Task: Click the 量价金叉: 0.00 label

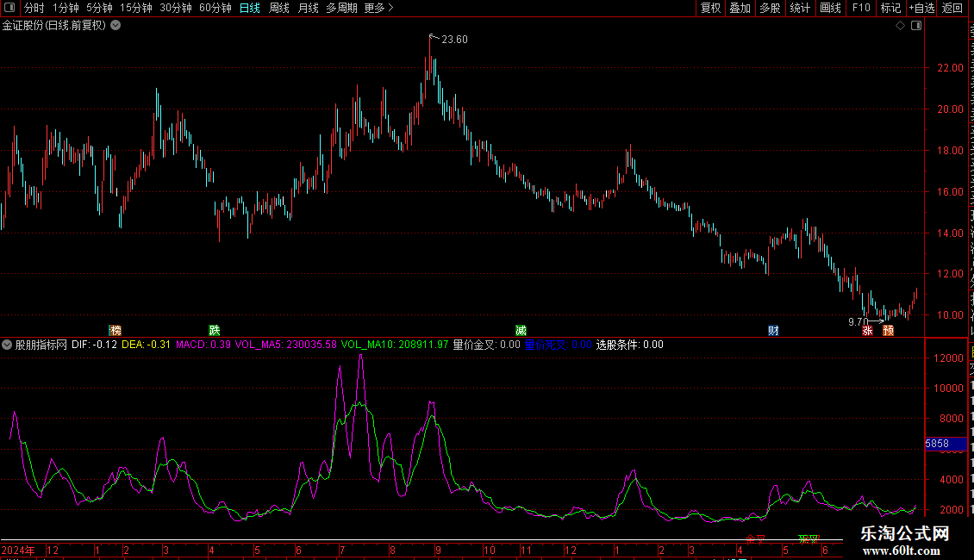Action: pyautogui.click(x=486, y=345)
